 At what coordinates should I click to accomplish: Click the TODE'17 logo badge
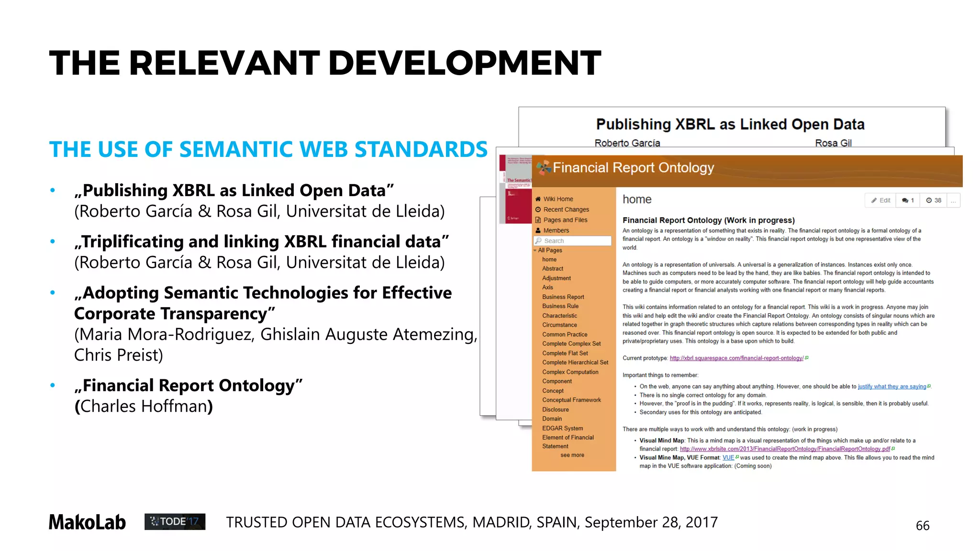coord(175,521)
